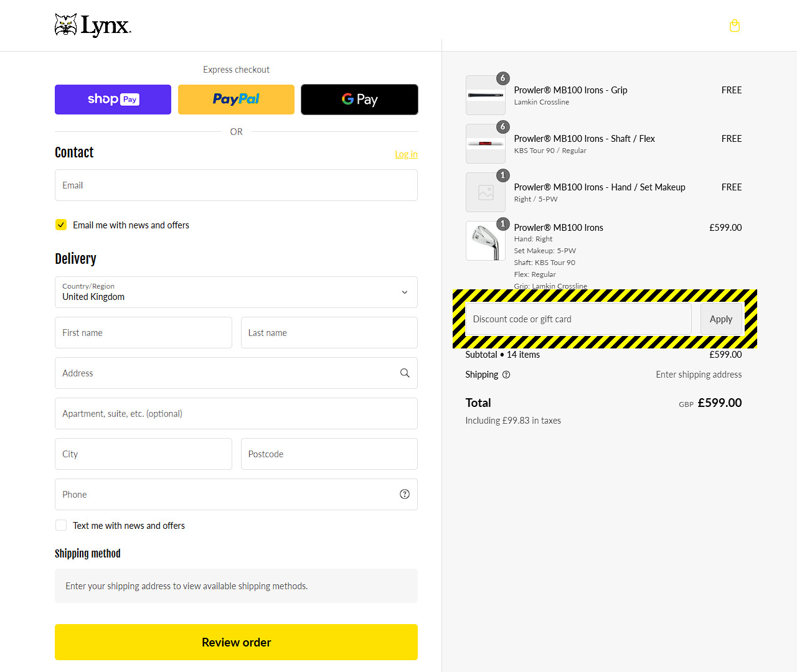Viewport: 797px width, 672px height.
Task: Click the Hand / Set Makeup placeholder thumbnail
Action: (x=486, y=192)
